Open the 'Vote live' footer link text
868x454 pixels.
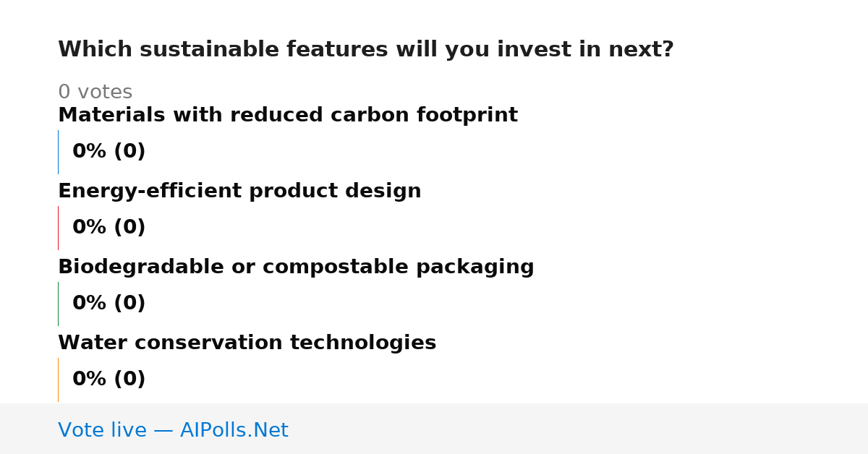[102, 431]
